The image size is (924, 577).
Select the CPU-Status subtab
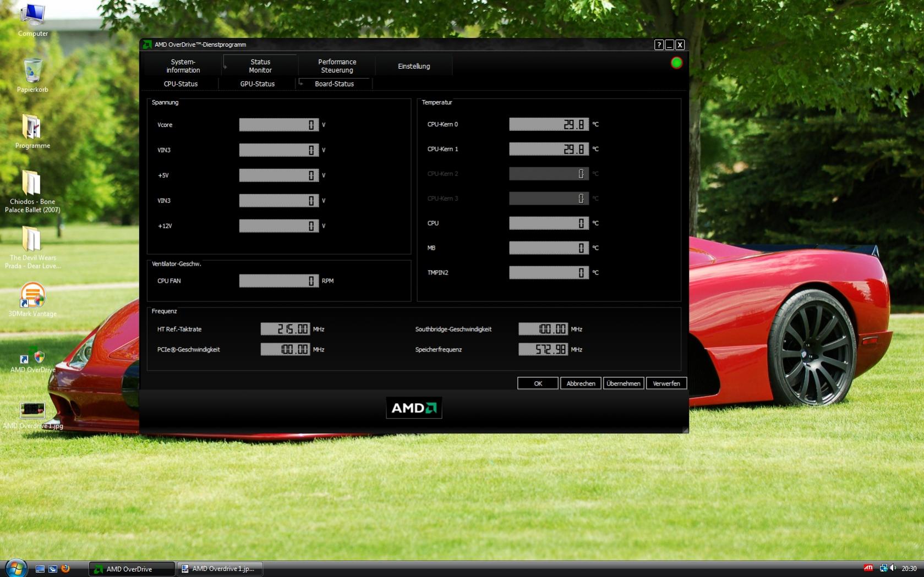click(x=181, y=84)
